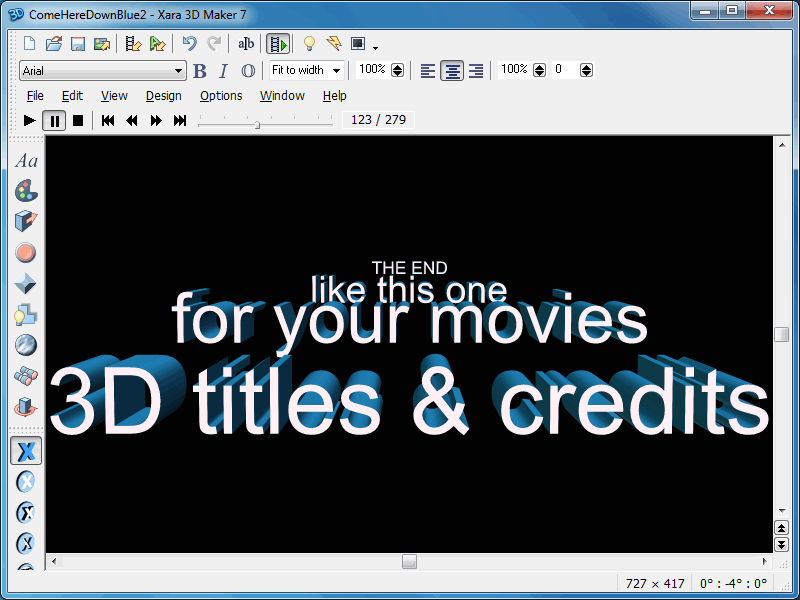The image size is (800, 600).
Task: Skip to the last animation frame
Action: [x=180, y=120]
